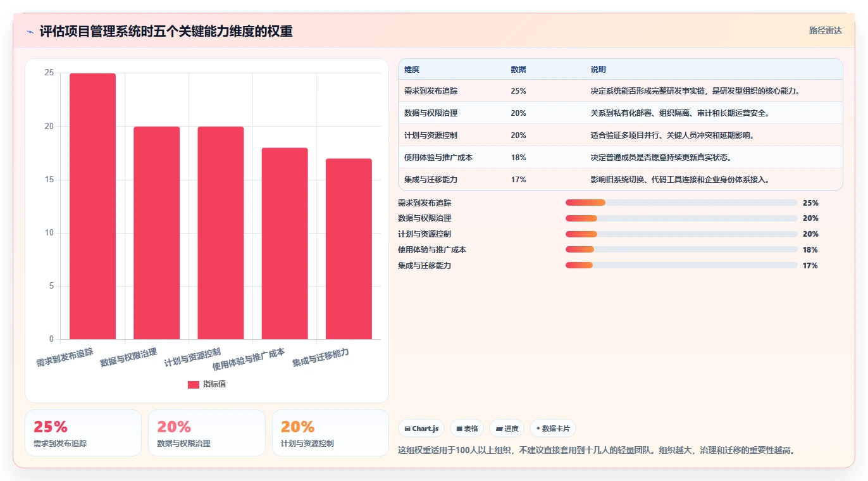Viewport: 868px width, 481px height.
Task: Select the 集成与迁移能力 cell in the table
Action: [431, 180]
